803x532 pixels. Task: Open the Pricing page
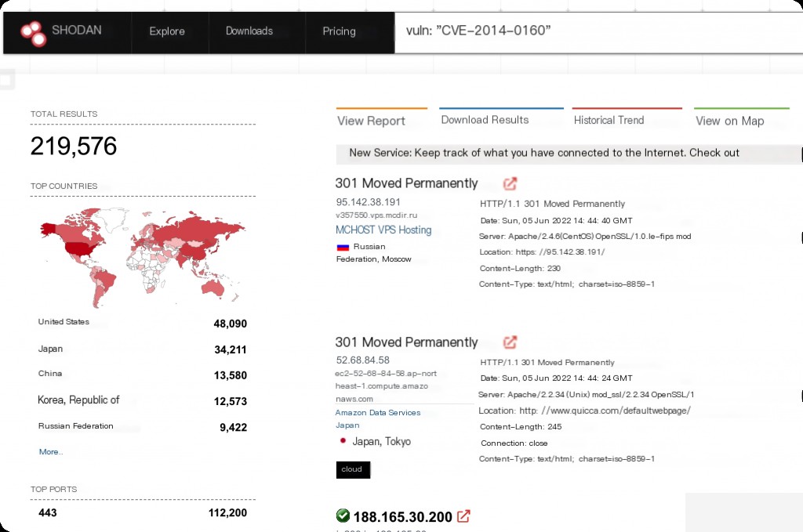coord(339,31)
